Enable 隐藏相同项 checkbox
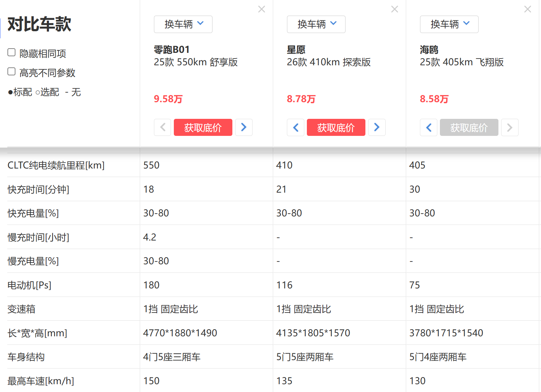Screen dimensions: 541x392 [x=12, y=53]
